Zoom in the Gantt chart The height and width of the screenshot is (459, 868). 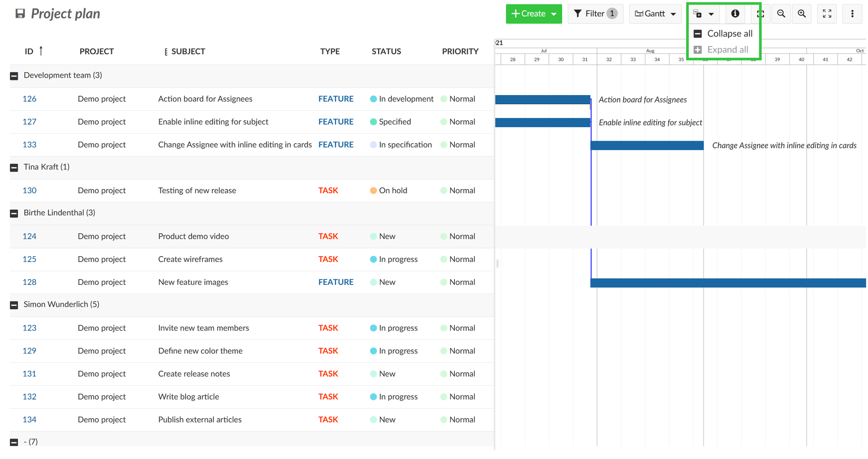pos(802,14)
